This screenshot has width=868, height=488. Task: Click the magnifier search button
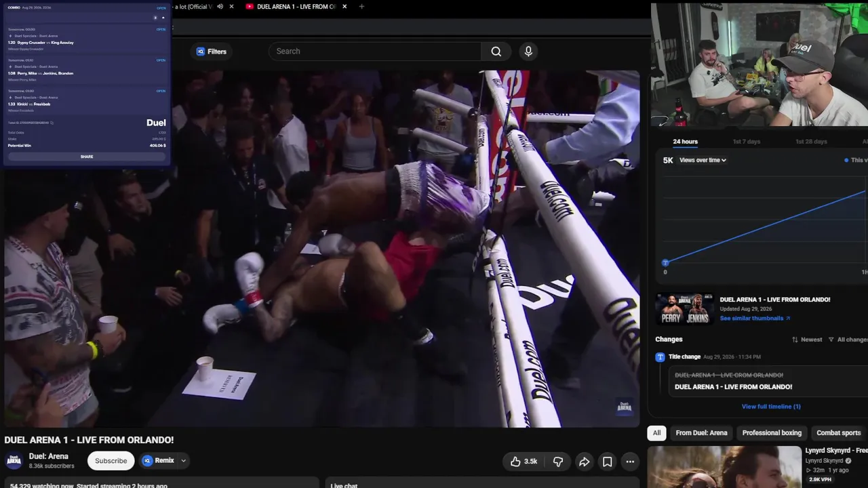496,52
